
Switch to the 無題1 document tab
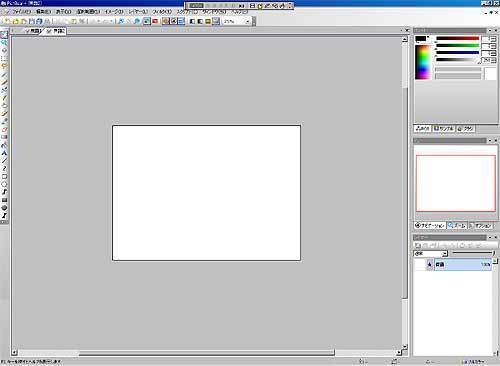33,31
